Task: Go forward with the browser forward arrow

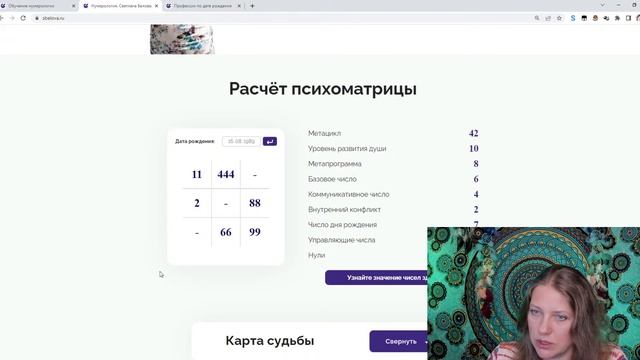Action: point(12,18)
